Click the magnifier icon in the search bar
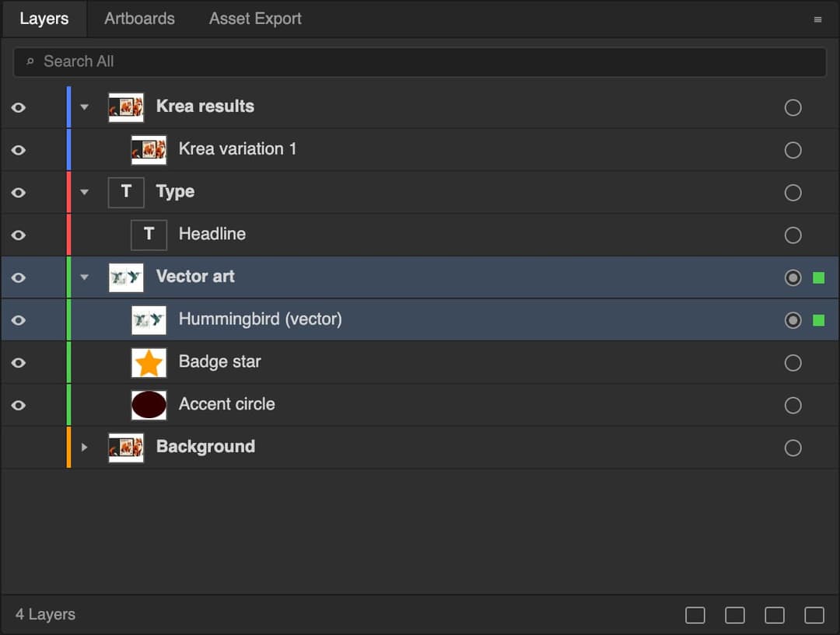This screenshot has height=635, width=840. pos(30,61)
